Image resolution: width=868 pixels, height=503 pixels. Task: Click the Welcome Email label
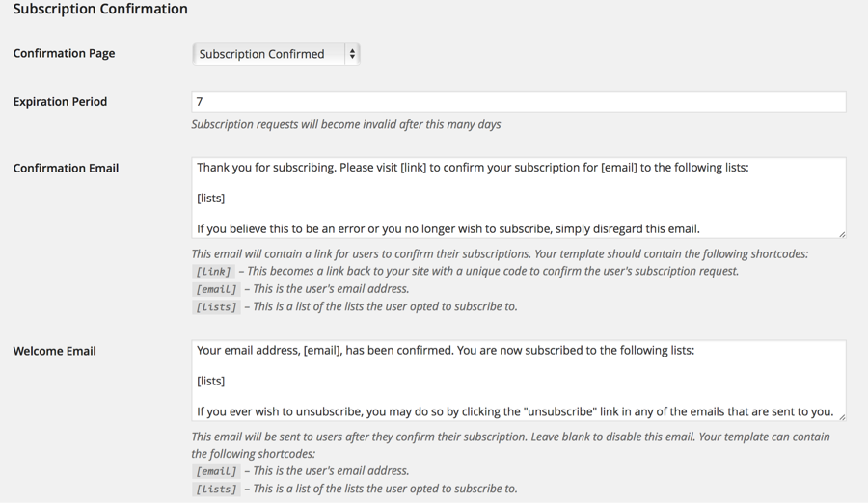[55, 351]
